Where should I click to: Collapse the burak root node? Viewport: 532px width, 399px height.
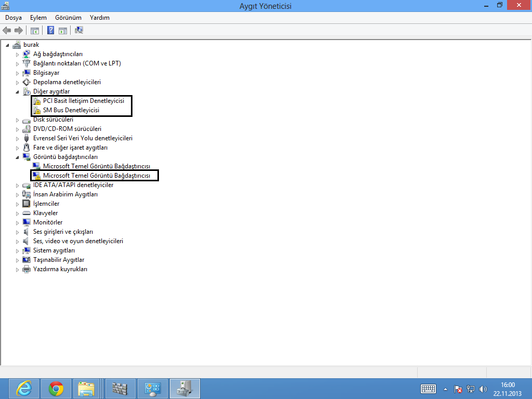coord(7,45)
